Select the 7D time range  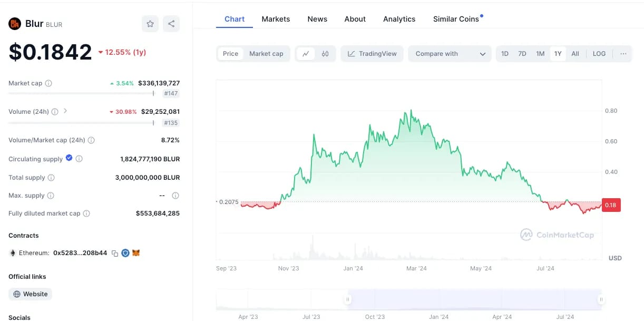522,54
